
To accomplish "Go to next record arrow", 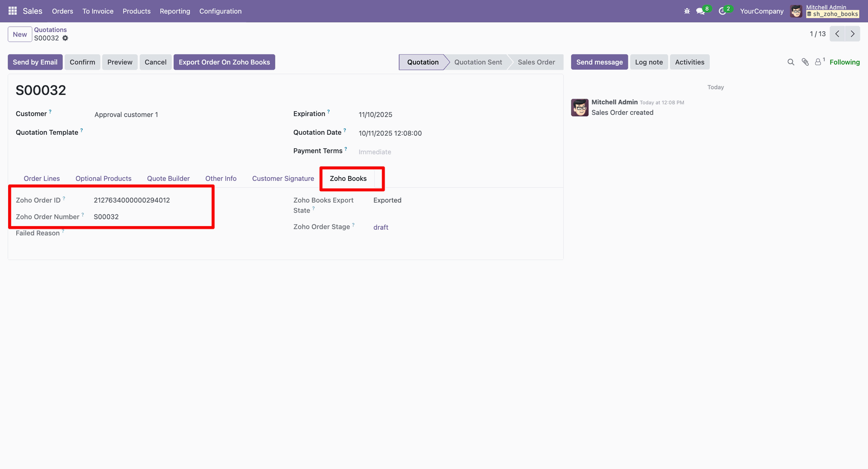I will (853, 34).
